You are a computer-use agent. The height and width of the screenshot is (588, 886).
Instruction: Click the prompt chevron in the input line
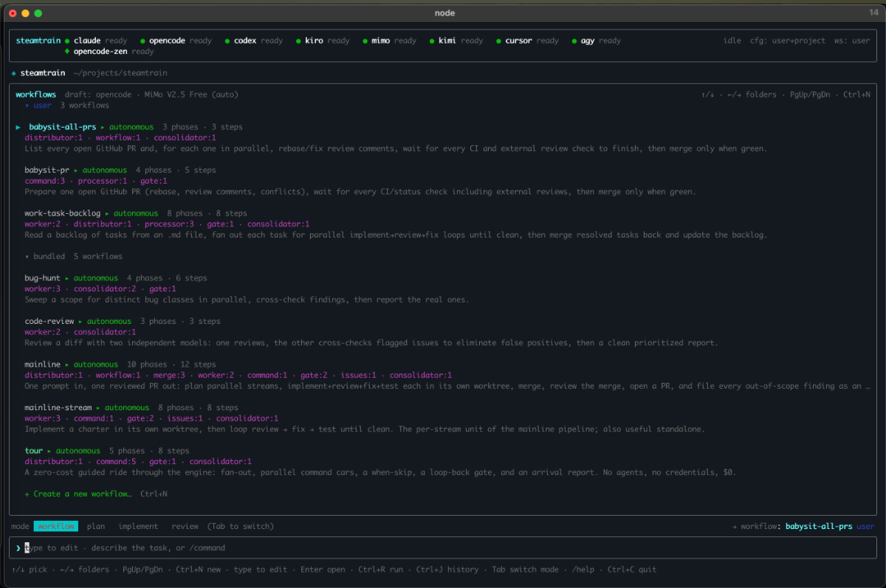coord(18,548)
